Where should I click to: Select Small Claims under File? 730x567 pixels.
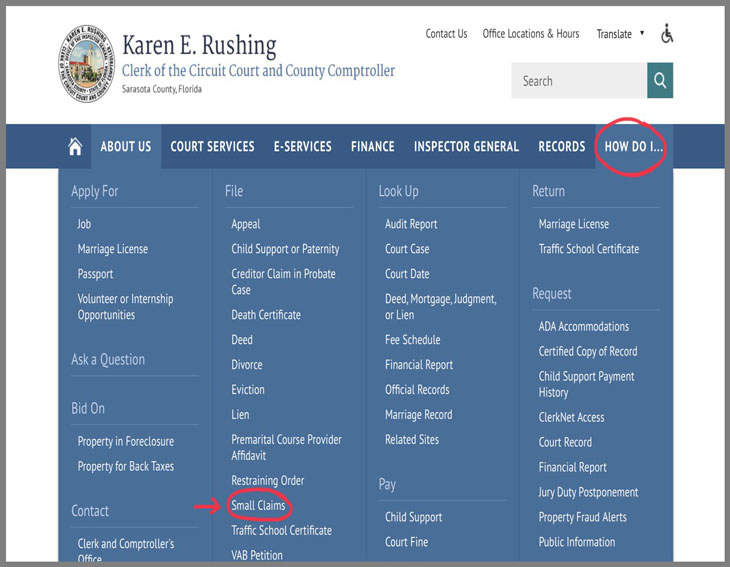point(258,506)
